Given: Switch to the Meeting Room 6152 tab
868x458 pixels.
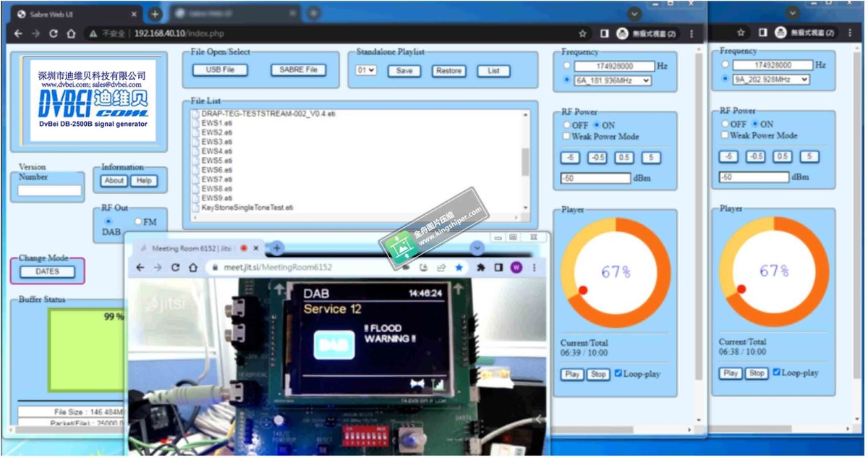Looking at the screenshot, I should [x=199, y=247].
